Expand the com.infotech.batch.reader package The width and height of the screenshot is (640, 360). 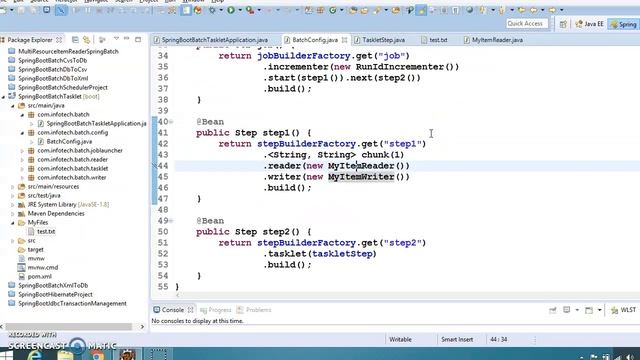pyautogui.click(x=22, y=160)
